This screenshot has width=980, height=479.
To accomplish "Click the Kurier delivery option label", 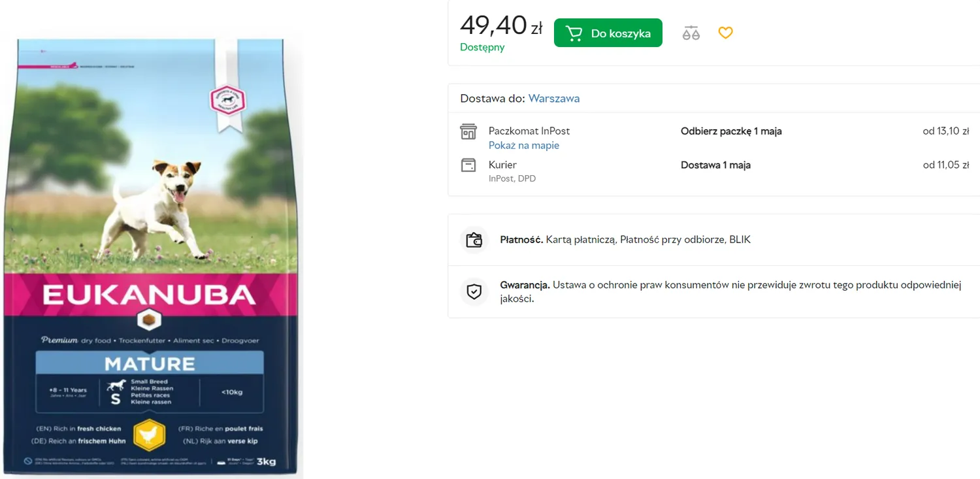I will point(502,165).
